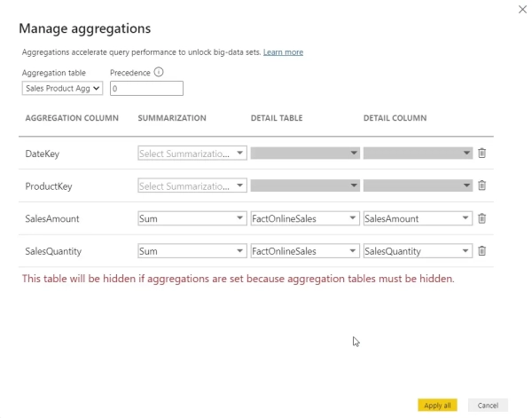This screenshot has width=532, height=418.
Task: Delete the DateKey aggregation row
Action: point(482,153)
